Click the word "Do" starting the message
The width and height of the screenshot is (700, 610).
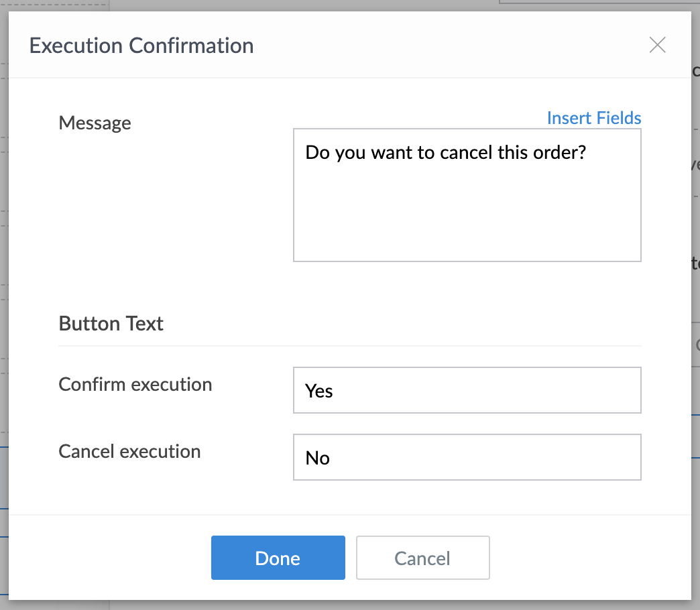(315, 152)
